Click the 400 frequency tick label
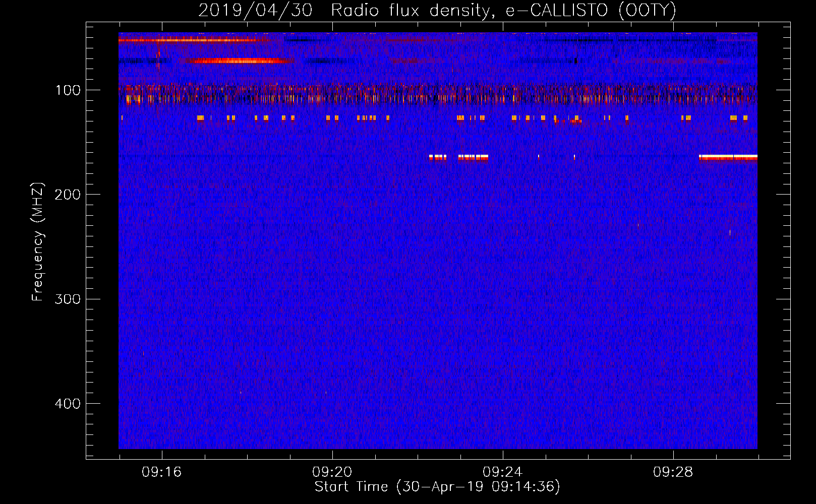 coord(68,404)
